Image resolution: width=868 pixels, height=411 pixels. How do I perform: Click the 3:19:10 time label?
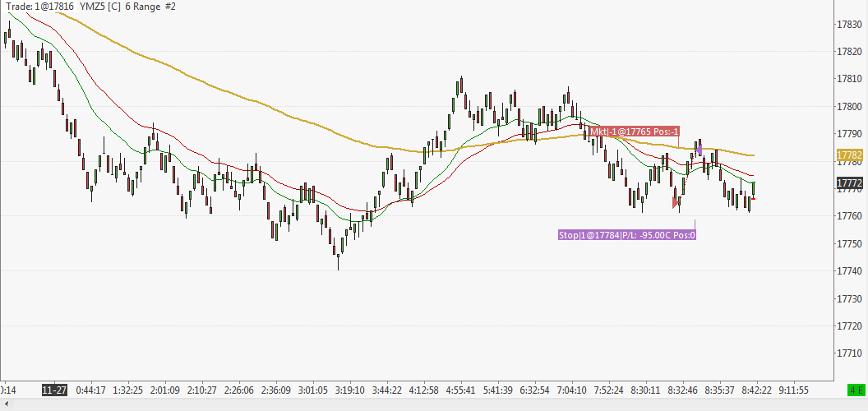[350, 390]
